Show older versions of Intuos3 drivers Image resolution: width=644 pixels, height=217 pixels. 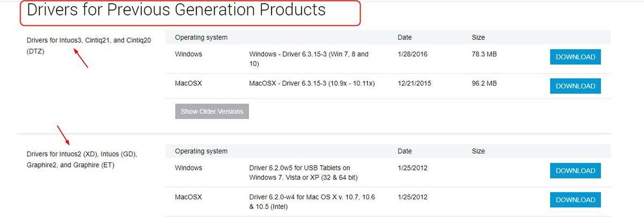click(212, 111)
